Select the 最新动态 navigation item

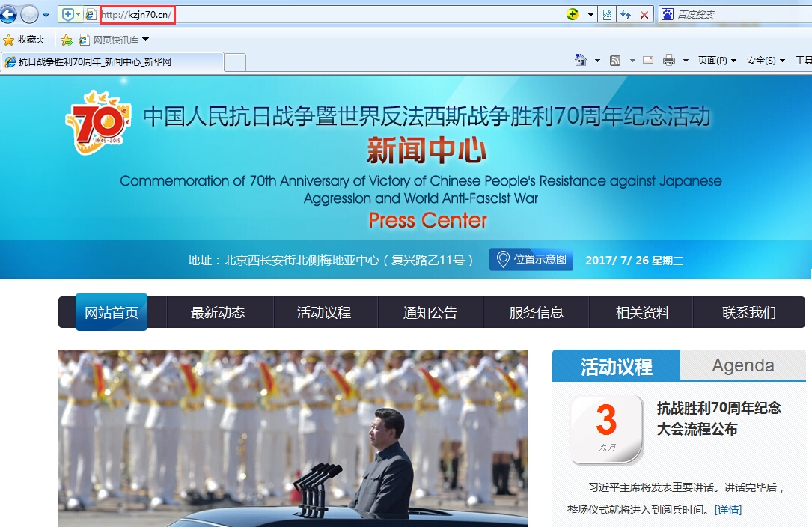pyautogui.click(x=218, y=313)
